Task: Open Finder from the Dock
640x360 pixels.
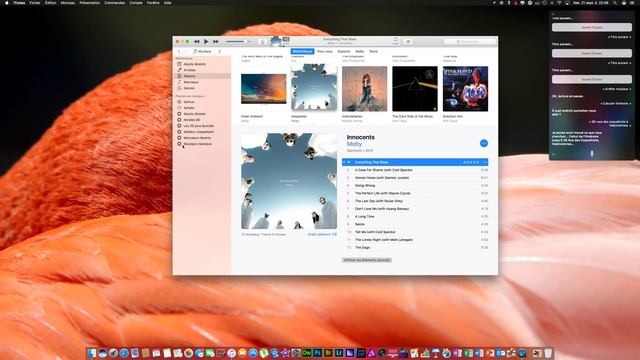Action: (92, 353)
